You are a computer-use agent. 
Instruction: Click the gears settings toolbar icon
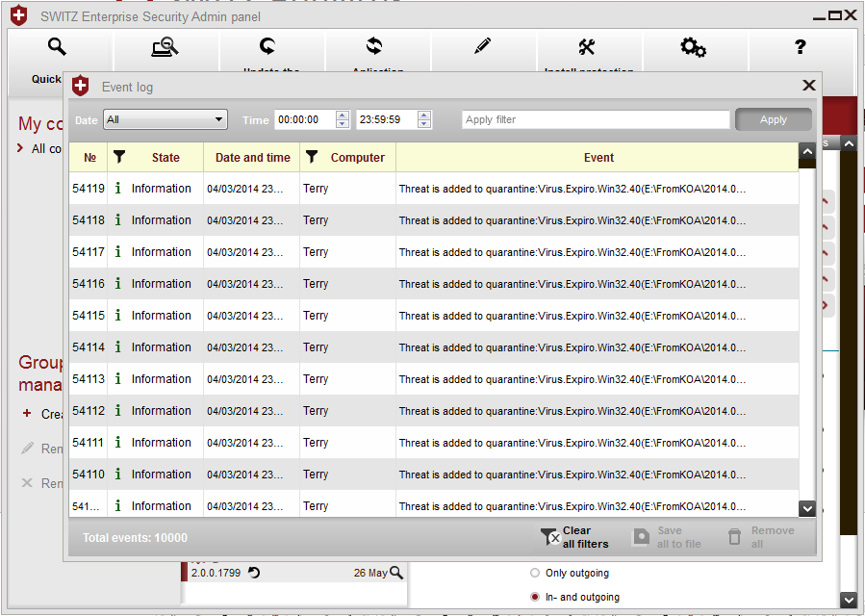(693, 47)
